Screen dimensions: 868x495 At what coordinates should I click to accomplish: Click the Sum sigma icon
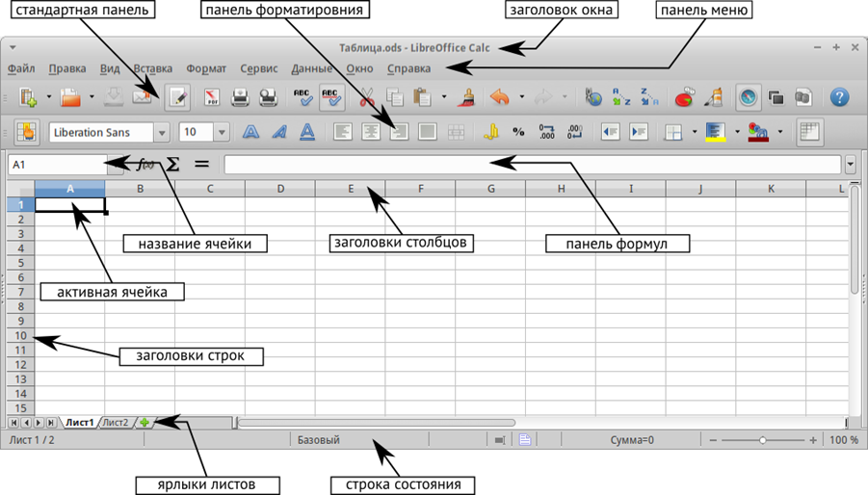(173, 165)
